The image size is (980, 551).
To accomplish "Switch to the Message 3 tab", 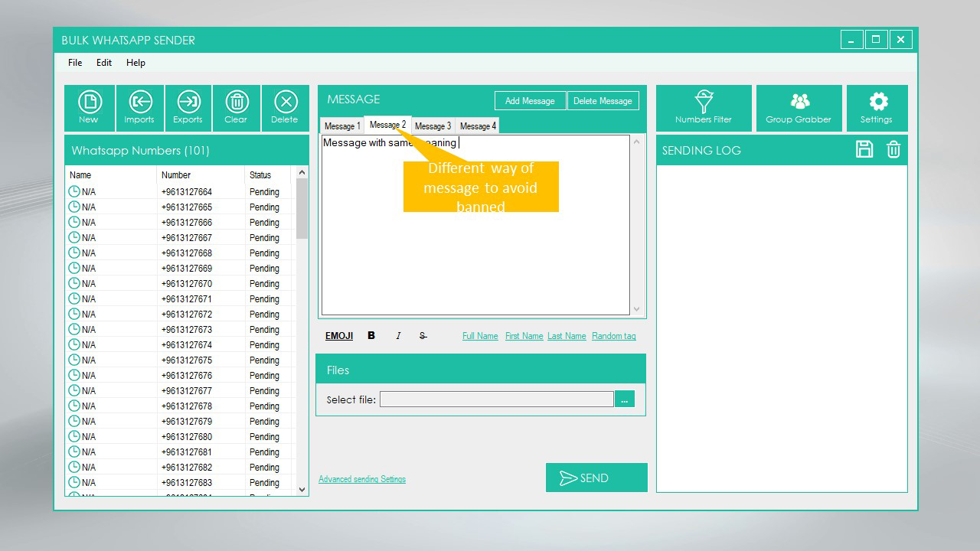I will tap(433, 126).
